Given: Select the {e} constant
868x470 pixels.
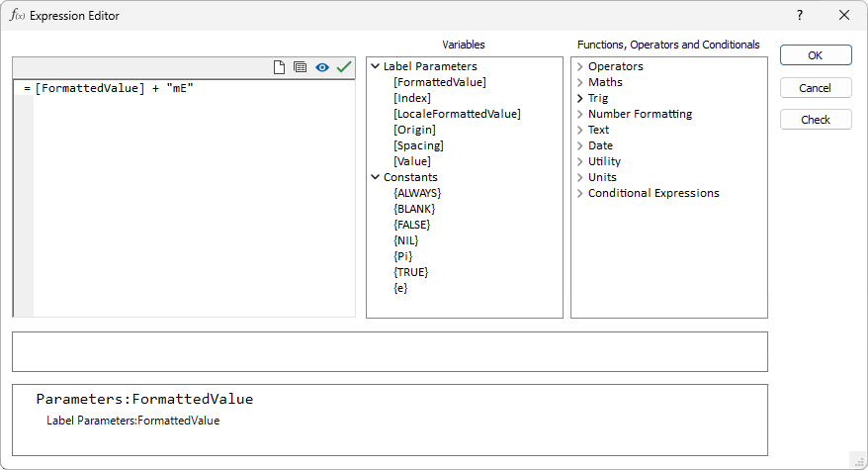Looking at the screenshot, I should tap(400, 288).
